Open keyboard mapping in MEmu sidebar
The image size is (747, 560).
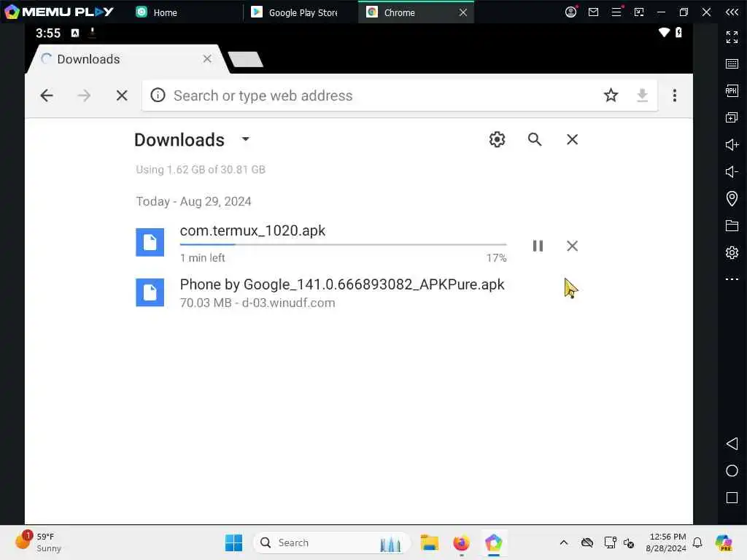[x=732, y=64]
